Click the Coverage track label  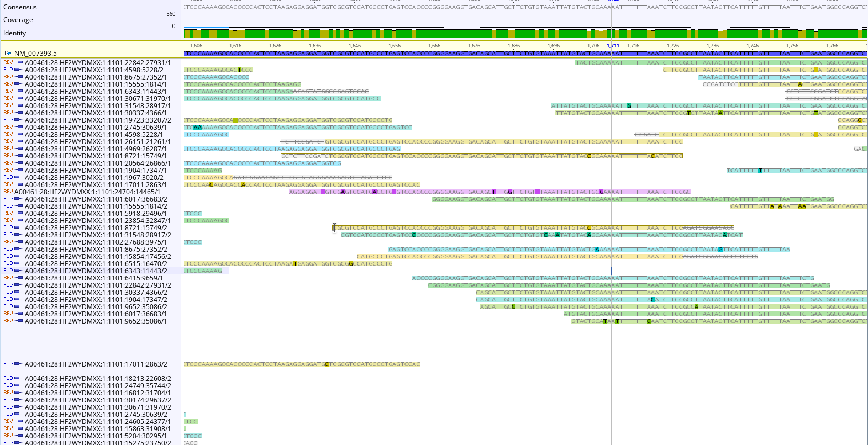(18, 20)
